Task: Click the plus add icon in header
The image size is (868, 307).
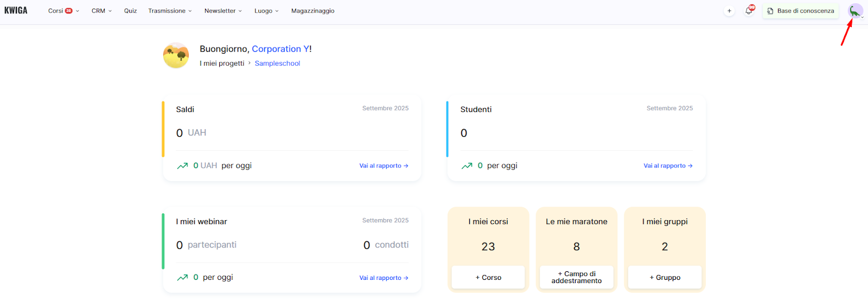Action: [x=729, y=11]
